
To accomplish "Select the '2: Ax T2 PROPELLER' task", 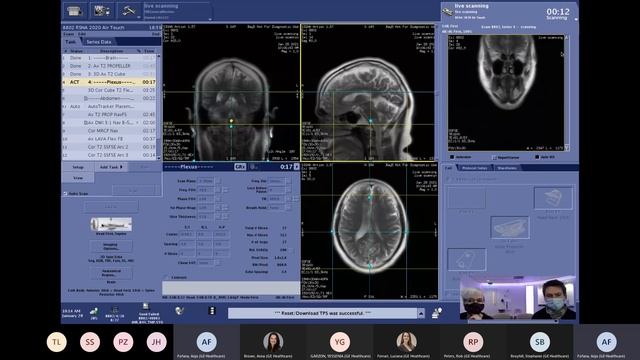I will pos(109,66).
